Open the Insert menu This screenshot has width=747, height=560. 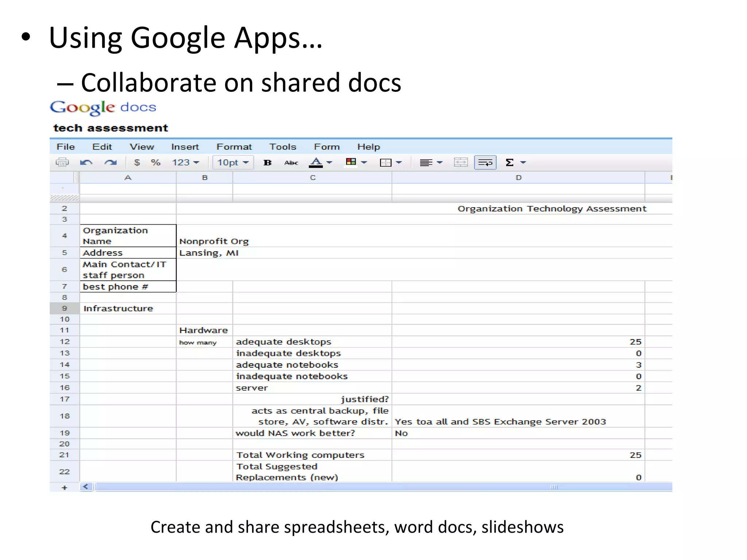click(x=185, y=147)
